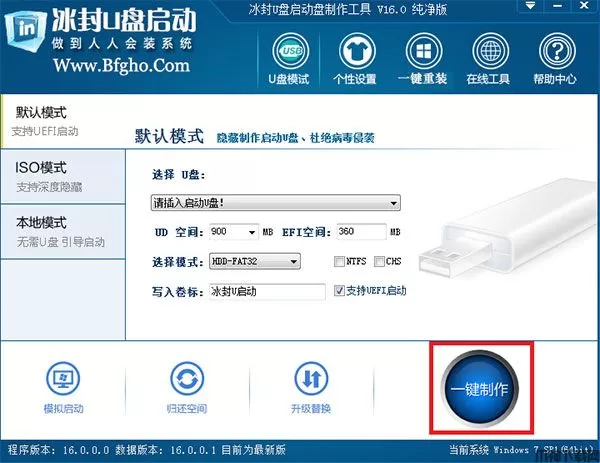The height and width of the screenshot is (463, 600).
Task: Open 在线工具 globe icon
Action: [490, 51]
